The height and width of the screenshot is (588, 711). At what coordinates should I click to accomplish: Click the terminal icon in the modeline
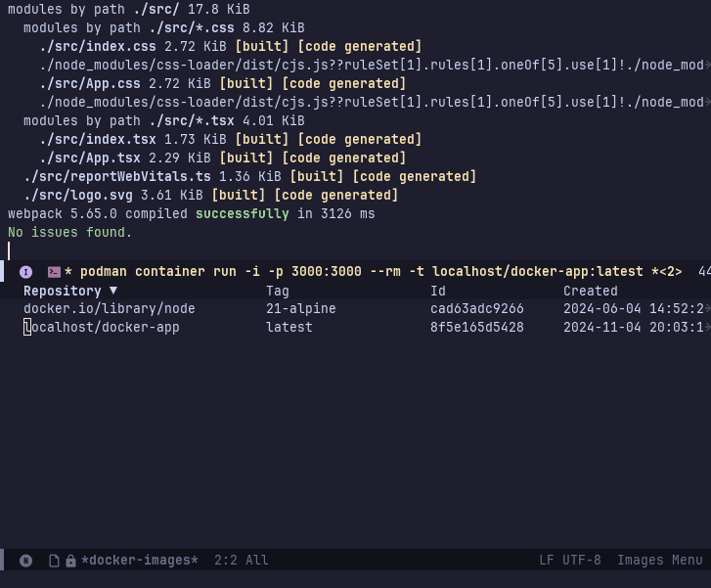coord(54,272)
